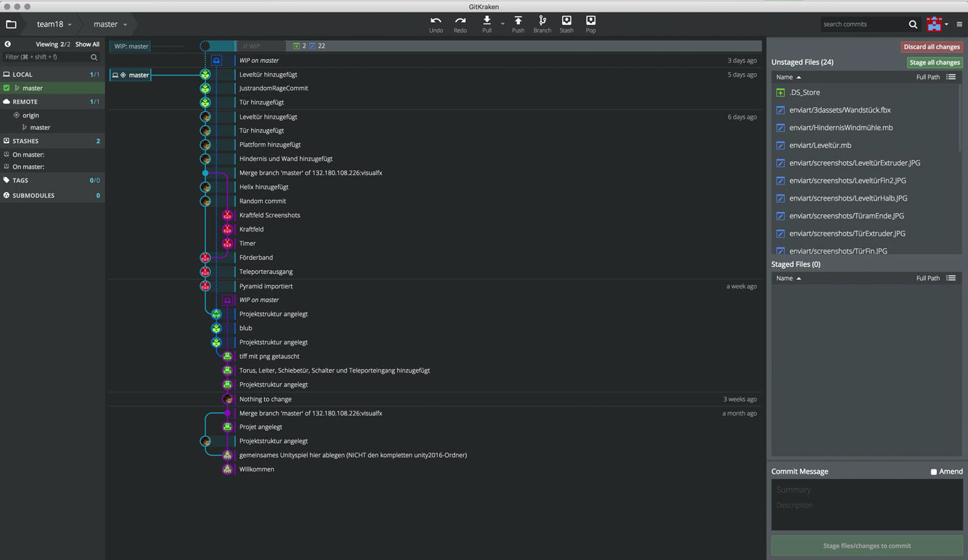Click the WIP node circle in the graph

[205, 46]
